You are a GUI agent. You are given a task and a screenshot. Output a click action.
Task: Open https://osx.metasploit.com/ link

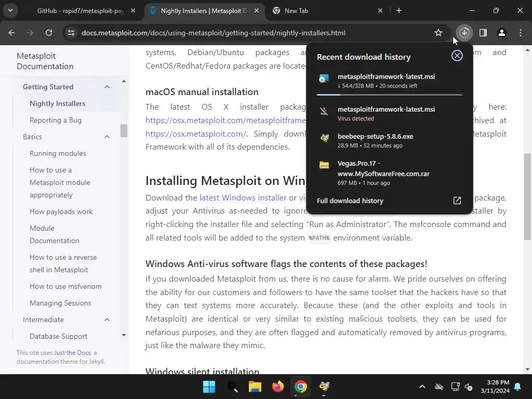(196, 134)
